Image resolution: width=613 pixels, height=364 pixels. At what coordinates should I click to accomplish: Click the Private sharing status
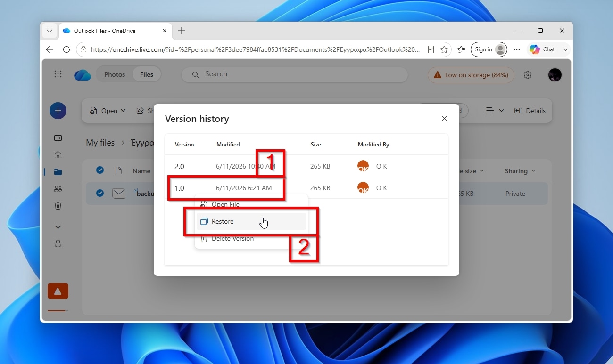[515, 194]
